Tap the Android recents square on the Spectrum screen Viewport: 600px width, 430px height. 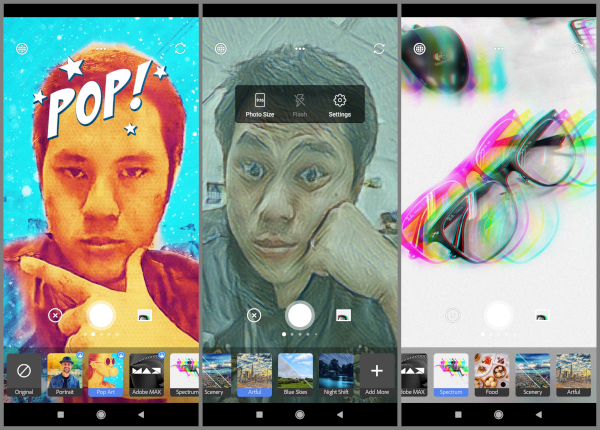pos(458,414)
